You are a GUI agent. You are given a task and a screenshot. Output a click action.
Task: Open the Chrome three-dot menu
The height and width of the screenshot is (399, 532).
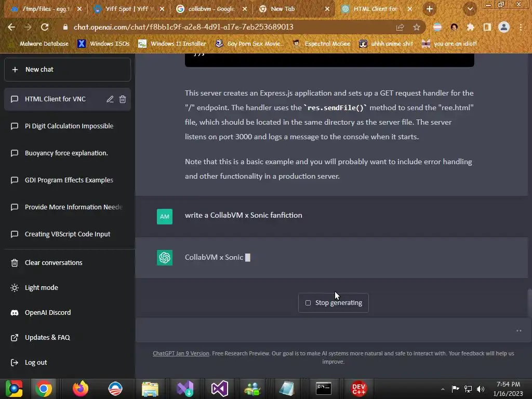point(521,27)
